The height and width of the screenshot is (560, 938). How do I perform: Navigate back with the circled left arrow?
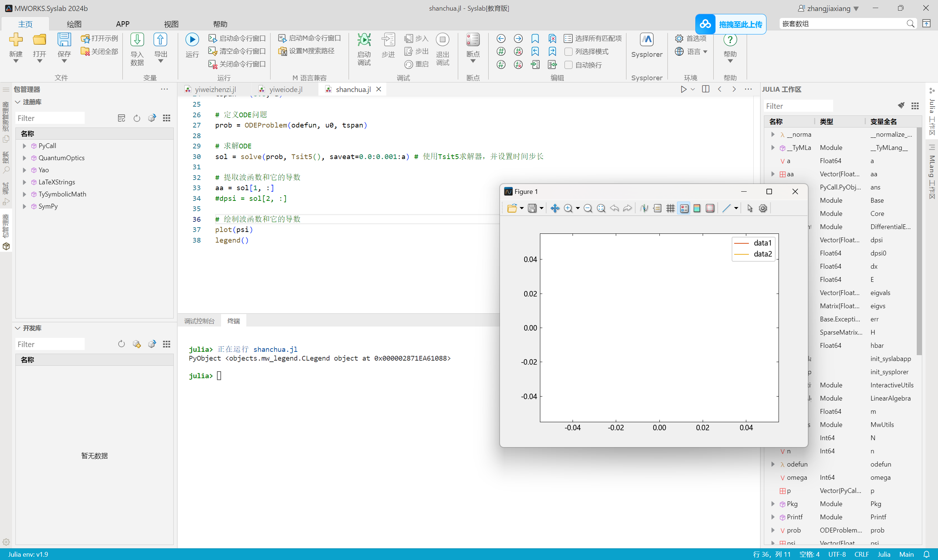(501, 38)
